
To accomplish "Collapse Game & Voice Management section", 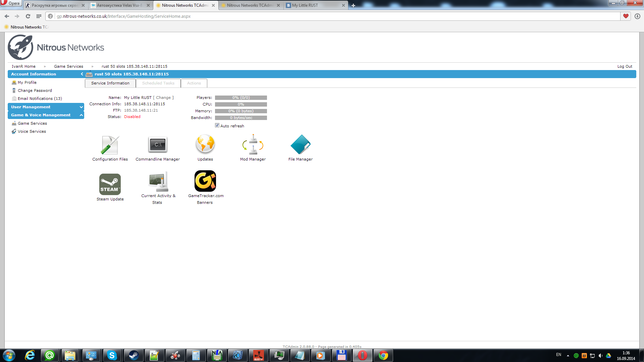I will [81, 115].
